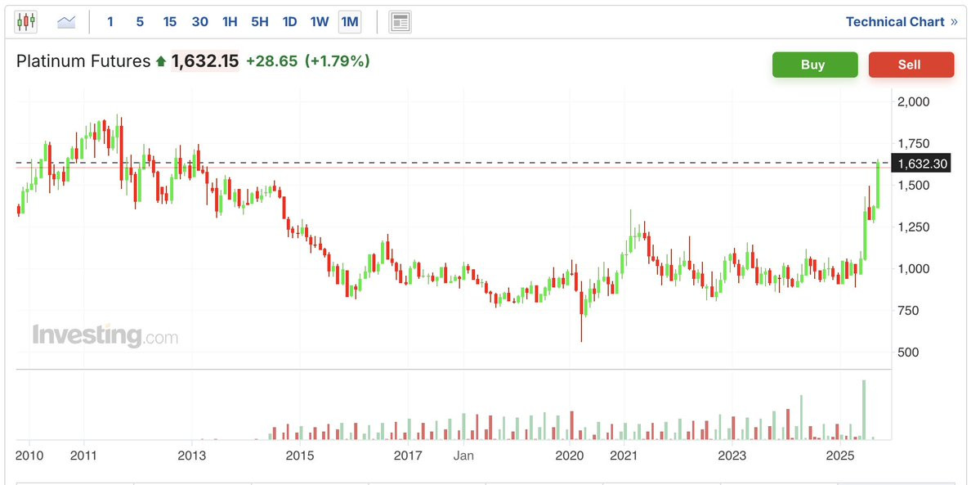Select the 1D interval
The image size is (980, 485).
click(289, 22)
